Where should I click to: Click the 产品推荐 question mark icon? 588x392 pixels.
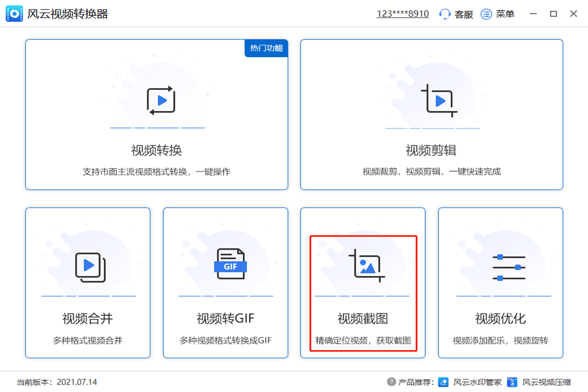coord(391,382)
